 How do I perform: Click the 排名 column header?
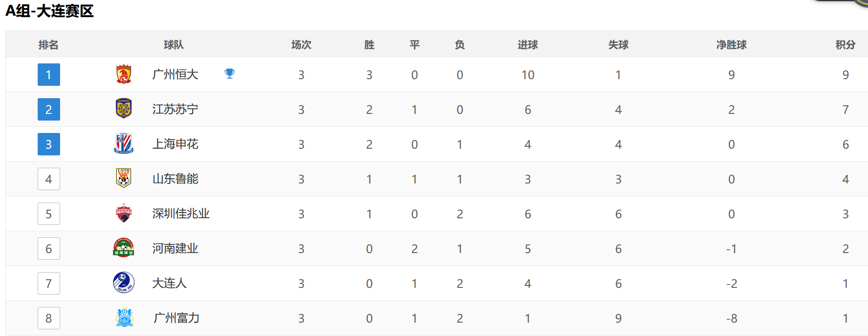point(49,45)
